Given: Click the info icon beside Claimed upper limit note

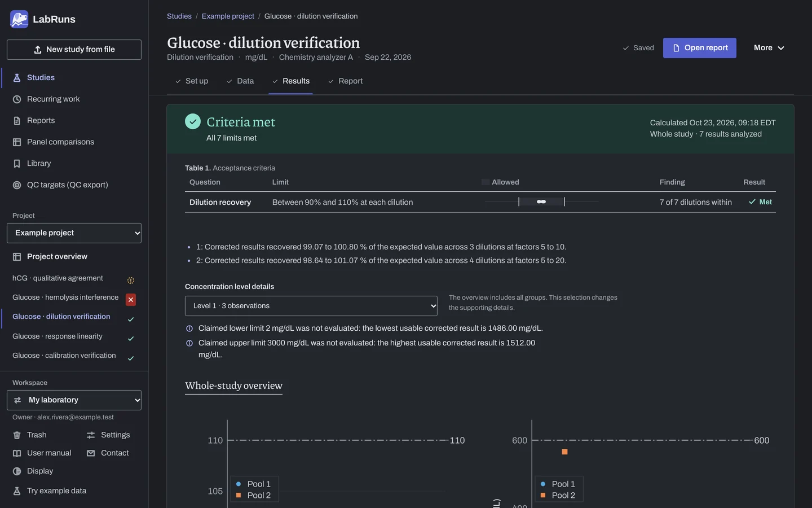Looking at the screenshot, I should (189, 343).
